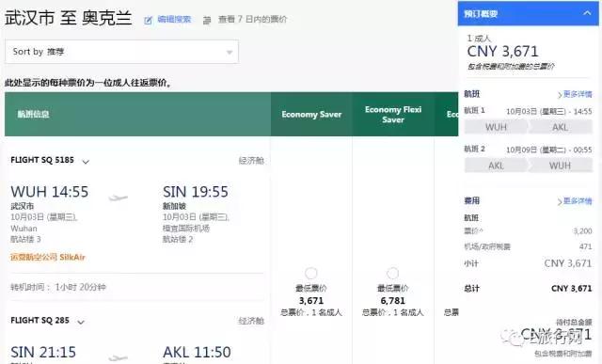Click 樟宜国际机场 airport name text

coord(186,229)
